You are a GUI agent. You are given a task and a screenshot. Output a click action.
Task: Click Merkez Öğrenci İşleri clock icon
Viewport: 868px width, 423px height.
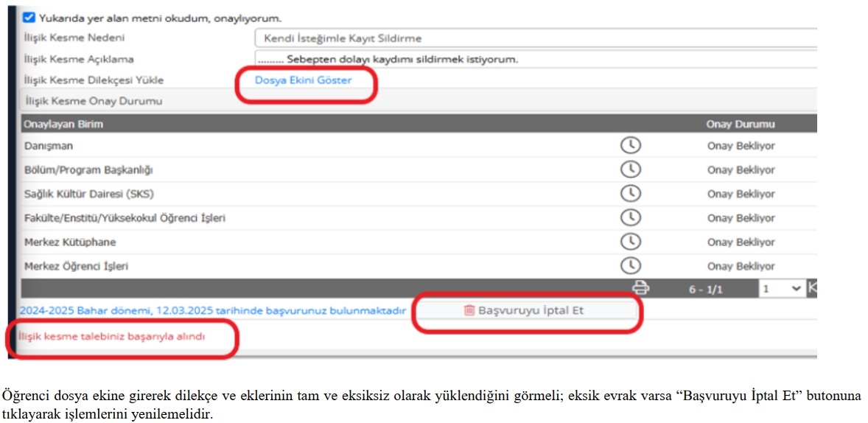[x=630, y=265]
